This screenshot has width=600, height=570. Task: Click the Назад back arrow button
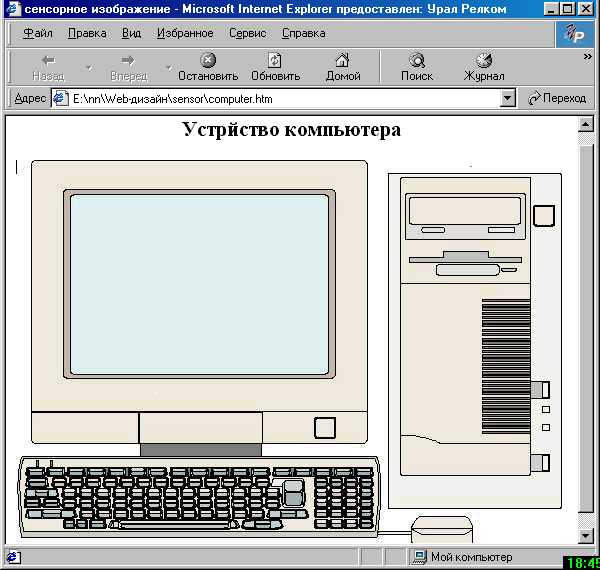coord(48,67)
